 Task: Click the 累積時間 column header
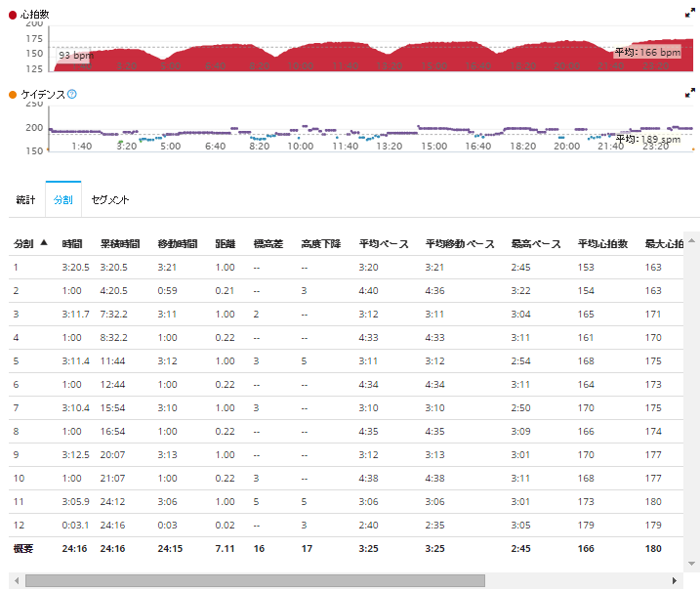pyautogui.click(x=119, y=243)
